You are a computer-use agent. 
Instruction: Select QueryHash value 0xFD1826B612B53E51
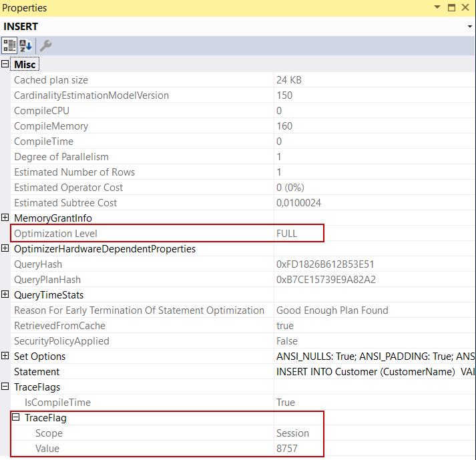pyautogui.click(x=325, y=264)
